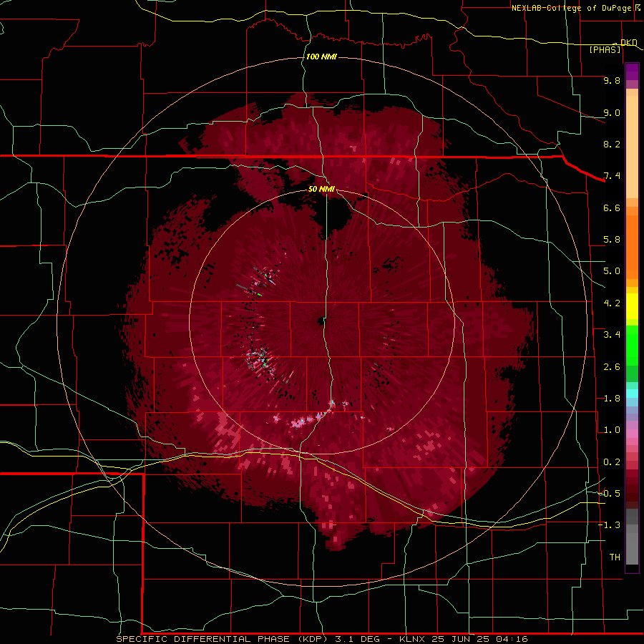644x644 pixels.
Task: Click the 100 NMI range ring label
Action: click(x=321, y=57)
